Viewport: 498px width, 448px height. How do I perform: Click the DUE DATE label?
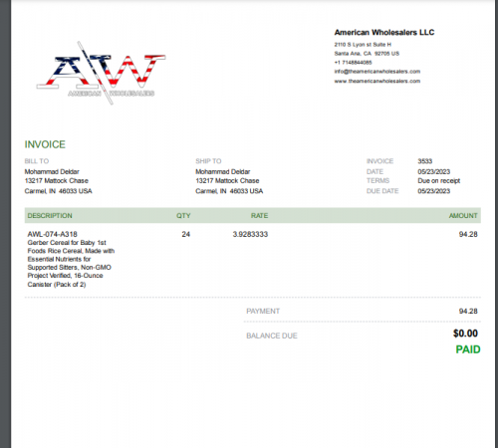382,191
